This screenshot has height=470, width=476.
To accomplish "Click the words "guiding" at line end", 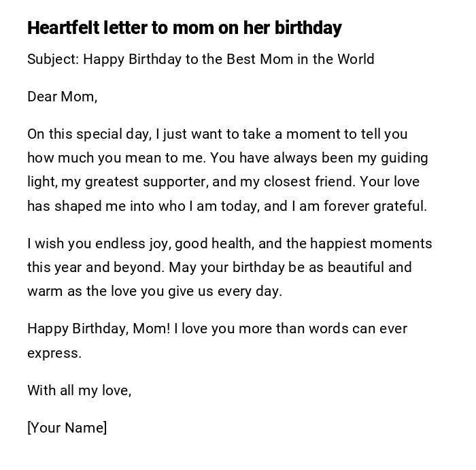I will click(404, 158).
